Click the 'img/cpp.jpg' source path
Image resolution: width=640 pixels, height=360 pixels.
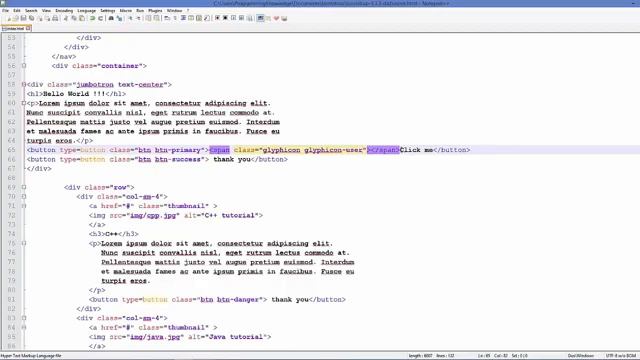153,216
